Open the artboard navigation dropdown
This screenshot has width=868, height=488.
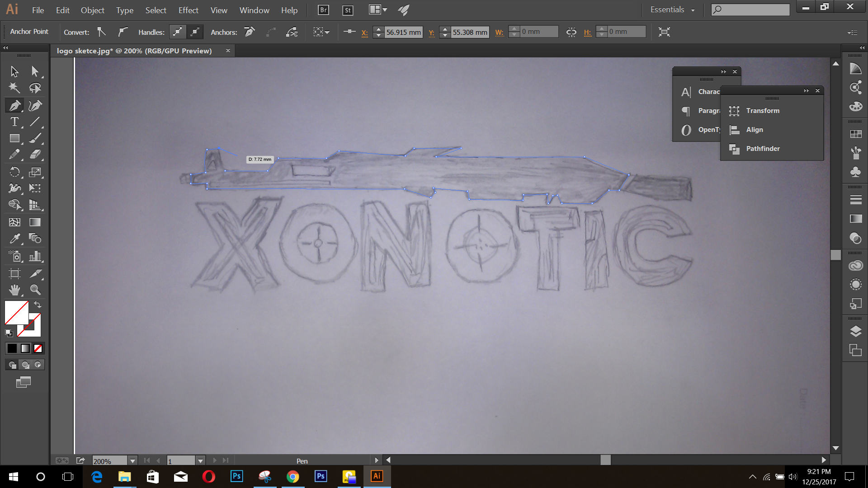tap(200, 461)
